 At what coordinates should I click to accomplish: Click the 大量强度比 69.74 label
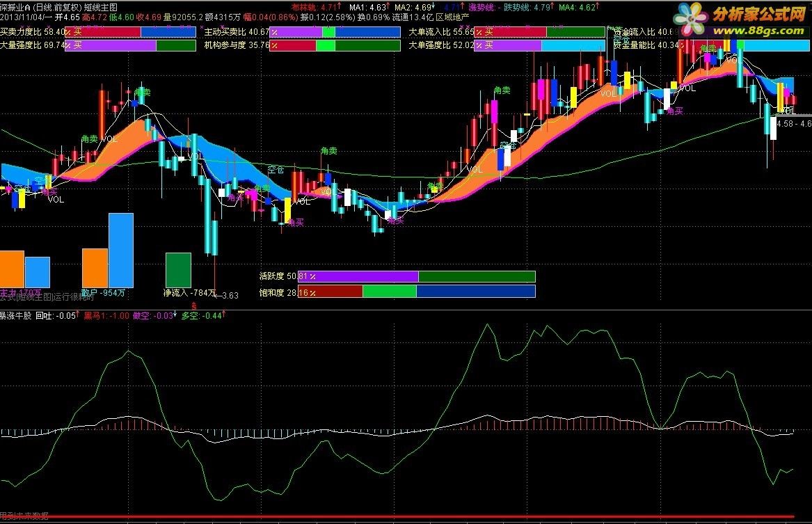pos(32,45)
